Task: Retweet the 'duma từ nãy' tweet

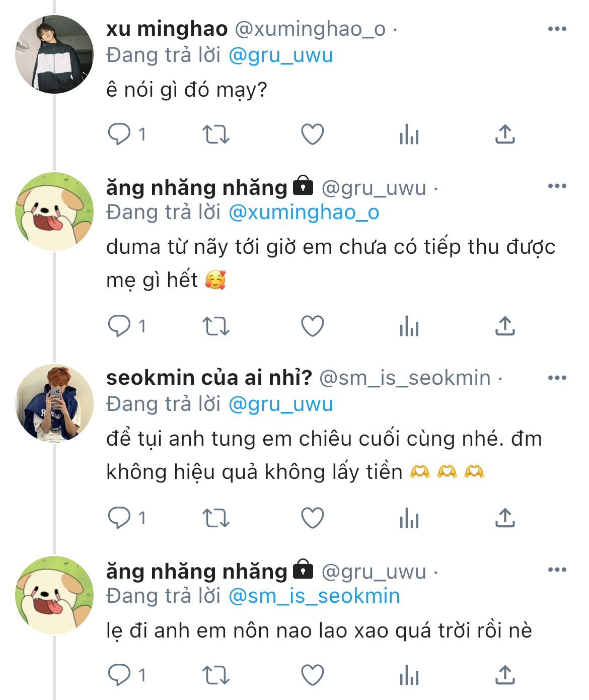Action: [x=215, y=326]
